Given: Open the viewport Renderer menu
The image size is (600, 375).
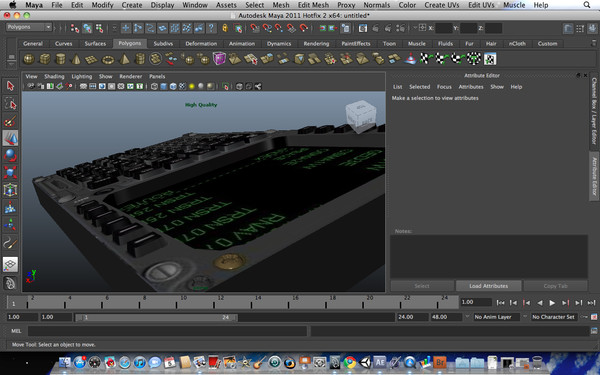Looking at the screenshot, I should pos(130,77).
